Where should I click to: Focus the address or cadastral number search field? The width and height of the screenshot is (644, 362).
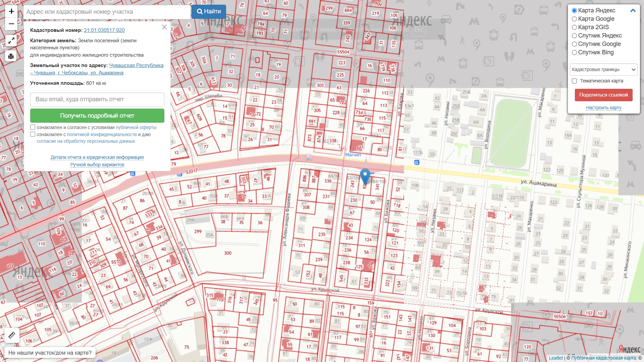pyautogui.click(x=107, y=12)
